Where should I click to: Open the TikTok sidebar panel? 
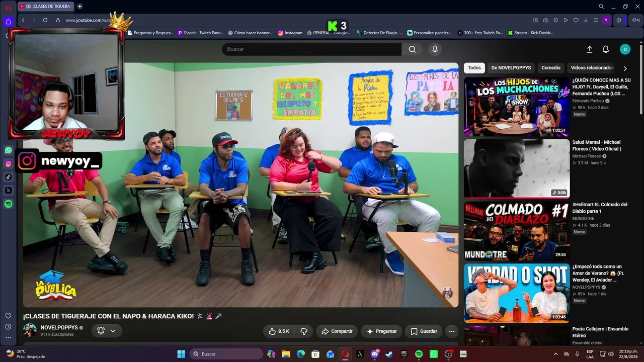(8, 177)
